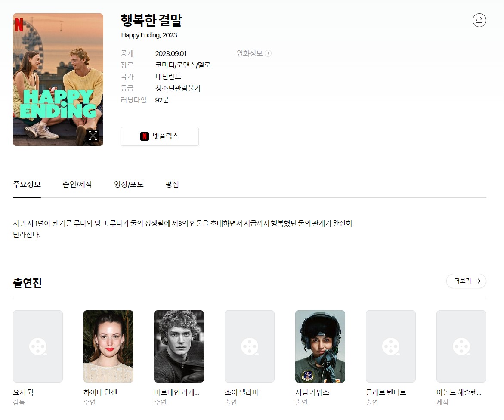Expand cast list with 더보기 button
Image resolution: width=504 pixels, height=420 pixels.
pyautogui.click(x=466, y=281)
